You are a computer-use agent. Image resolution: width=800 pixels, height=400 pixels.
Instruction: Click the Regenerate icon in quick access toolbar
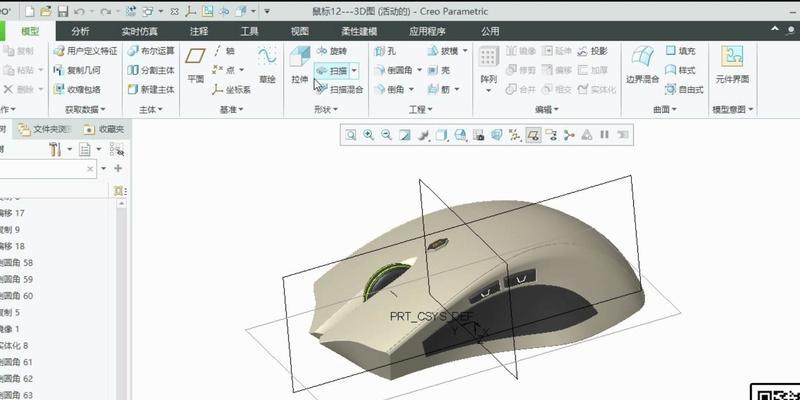tap(130, 11)
